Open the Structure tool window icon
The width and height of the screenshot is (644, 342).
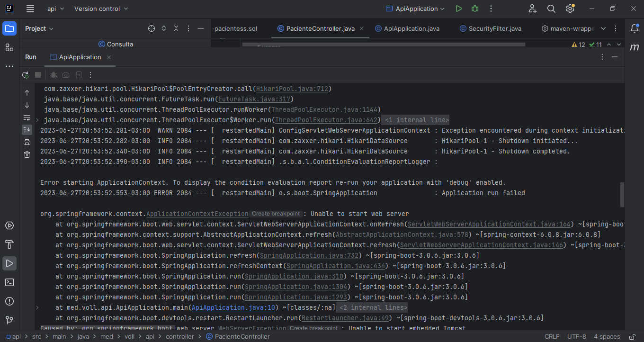point(9,47)
